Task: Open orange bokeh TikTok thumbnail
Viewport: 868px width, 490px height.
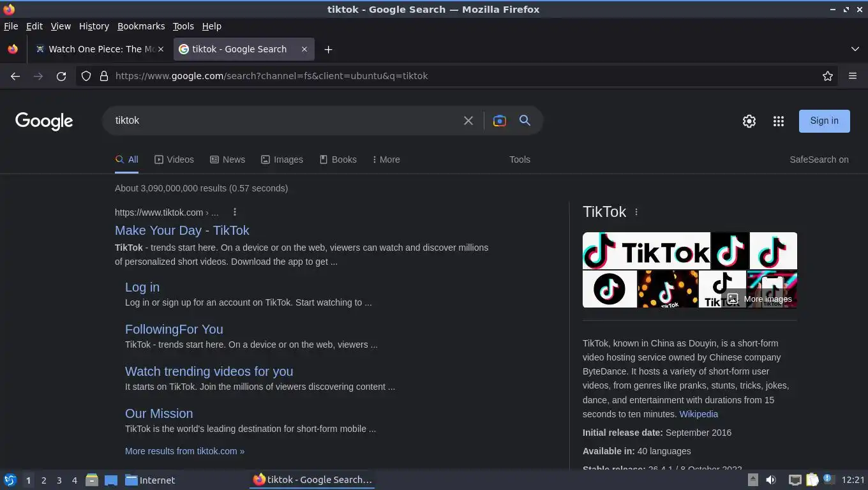Action: [668, 289]
